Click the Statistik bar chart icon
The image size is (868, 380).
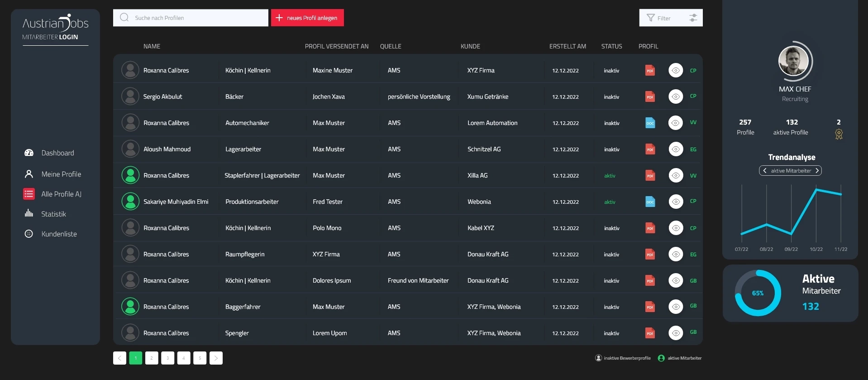coord(29,214)
